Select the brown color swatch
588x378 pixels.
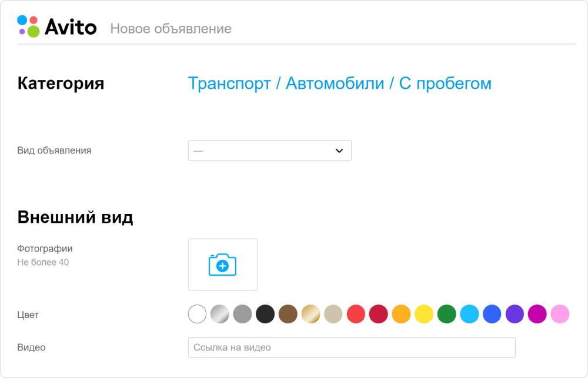coord(288,314)
